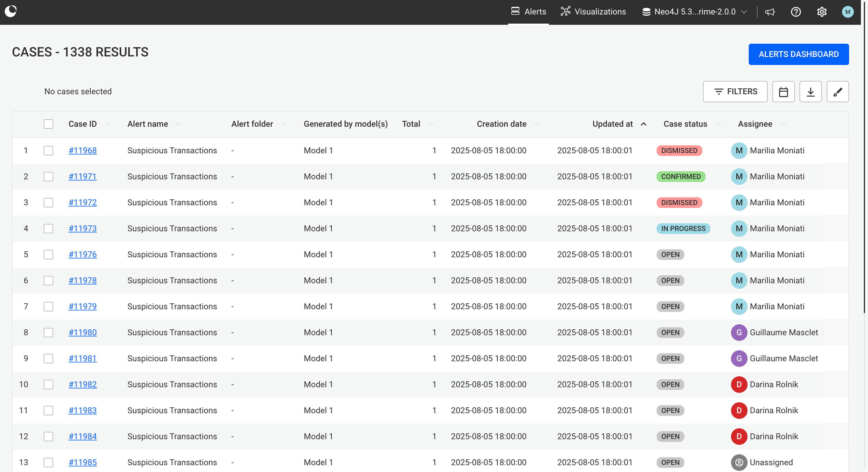Open the FILTERS panel
This screenshot has width=868, height=472.
(735, 92)
